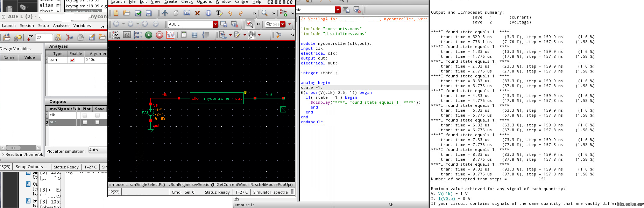Open the Search field dropdown arrow

click(283, 24)
